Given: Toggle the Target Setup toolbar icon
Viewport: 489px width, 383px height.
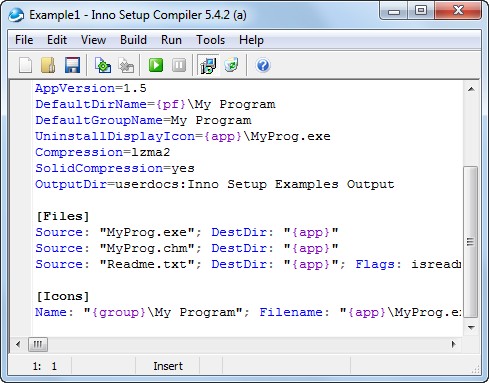Looking at the screenshot, I should point(208,65).
